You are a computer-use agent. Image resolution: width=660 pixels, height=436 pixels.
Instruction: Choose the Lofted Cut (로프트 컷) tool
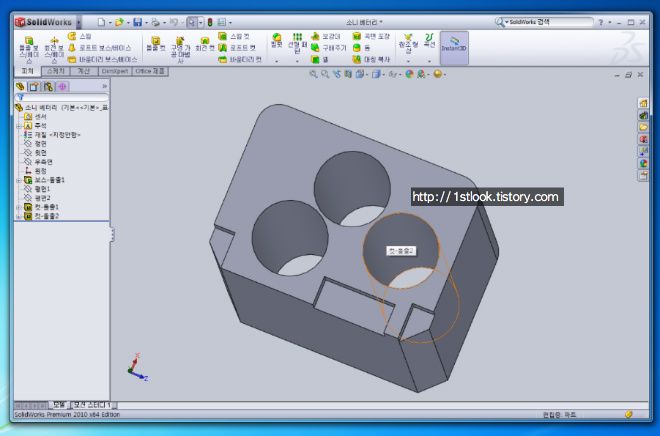[237, 48]
